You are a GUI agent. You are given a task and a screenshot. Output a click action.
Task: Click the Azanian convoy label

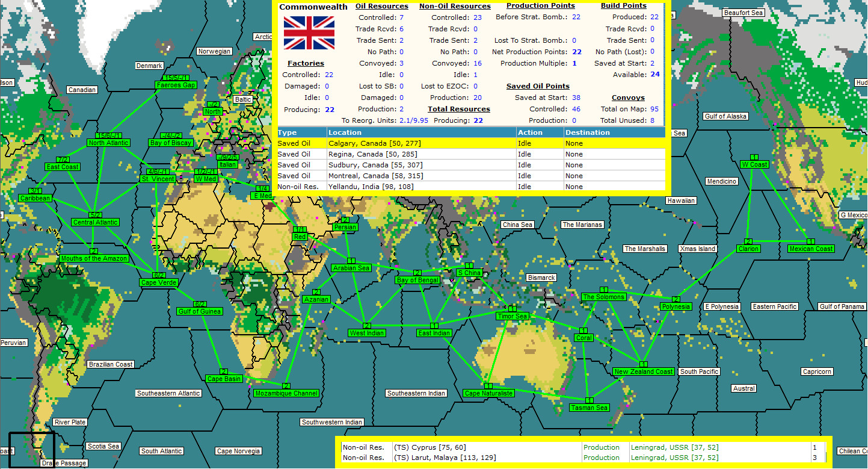[x=316, y=300]
